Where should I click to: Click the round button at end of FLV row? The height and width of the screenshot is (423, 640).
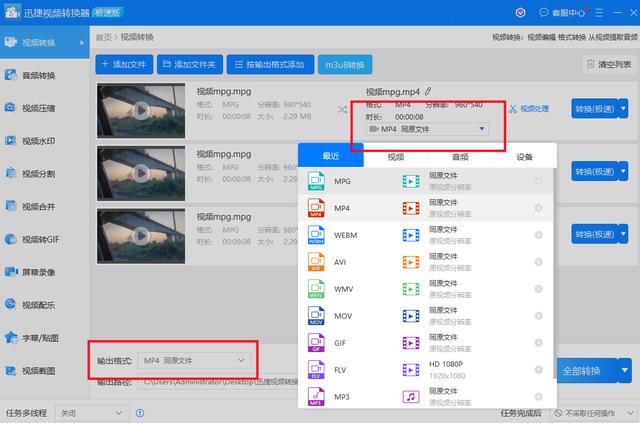[538, 370]
